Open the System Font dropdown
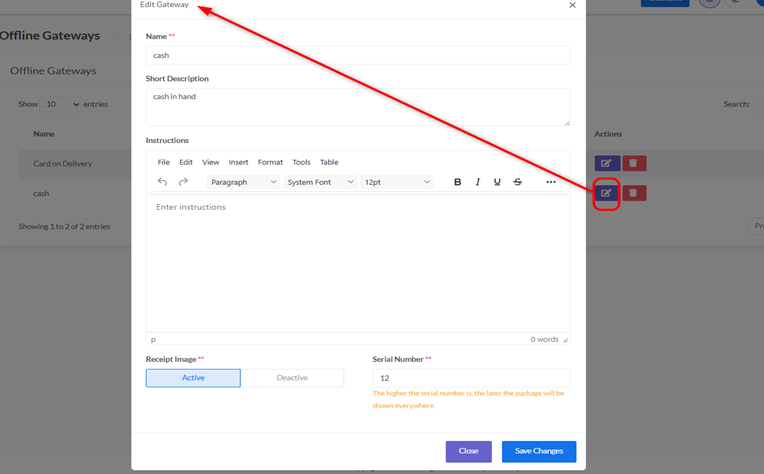Viewport: 764px width, 474px height. [320, 182]
